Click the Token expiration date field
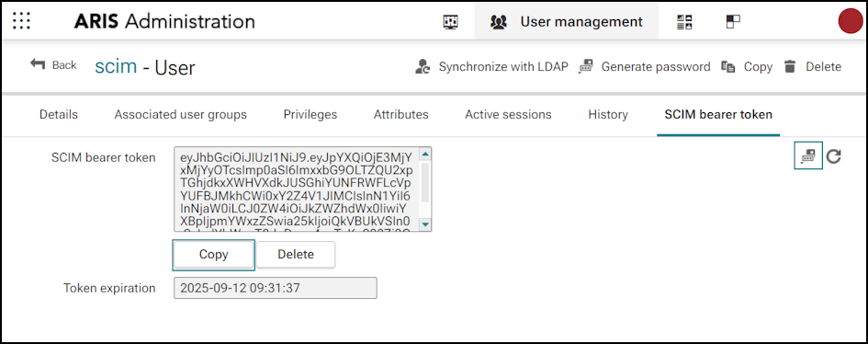868x344 pixels. [x=276, y=288]
